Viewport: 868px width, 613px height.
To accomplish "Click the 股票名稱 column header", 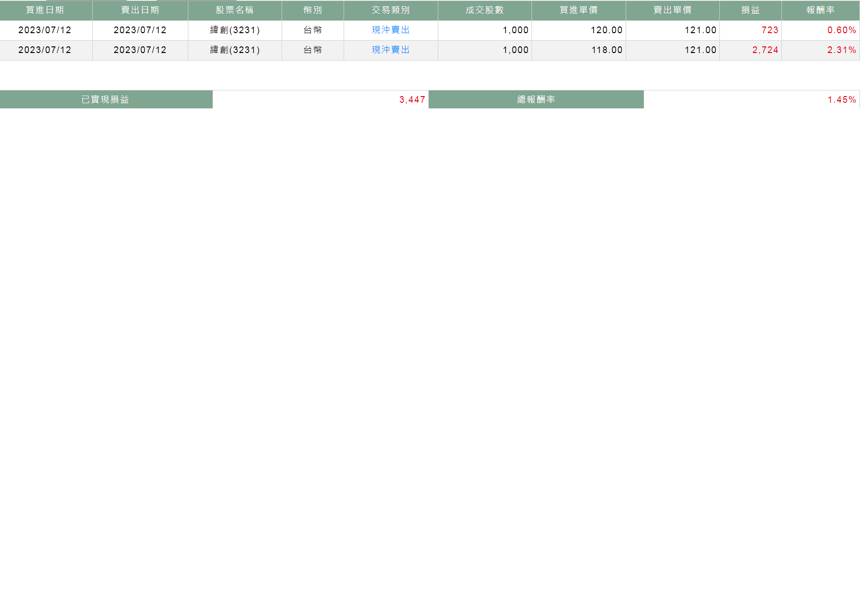I will pos(235,10).
